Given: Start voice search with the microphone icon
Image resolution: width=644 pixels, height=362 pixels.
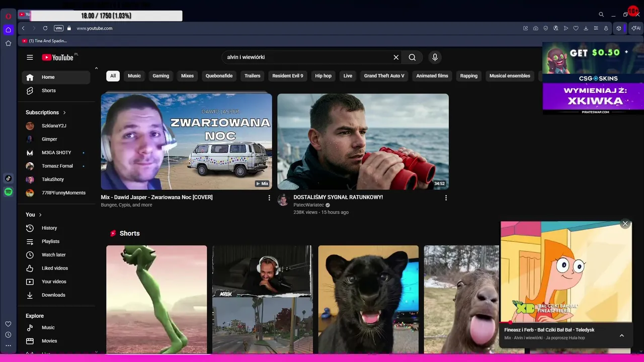Looking at the screenshot, I should tap(435, 57).
